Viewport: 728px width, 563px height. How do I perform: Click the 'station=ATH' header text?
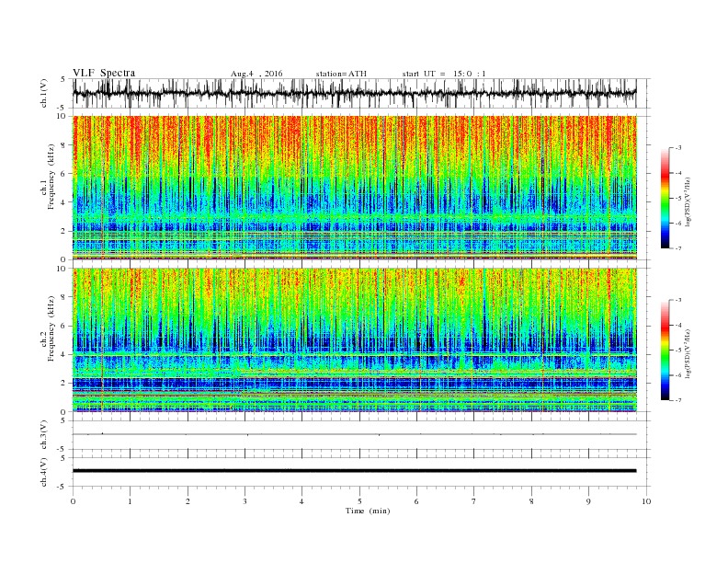[341, 74]
